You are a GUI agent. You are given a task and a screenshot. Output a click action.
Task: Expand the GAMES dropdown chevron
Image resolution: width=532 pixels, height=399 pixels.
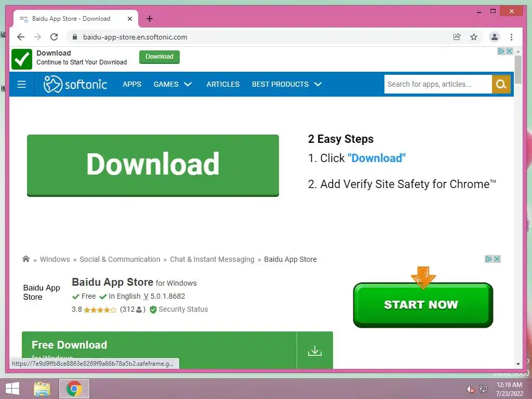pyautogui.click(x=188, y=84)
